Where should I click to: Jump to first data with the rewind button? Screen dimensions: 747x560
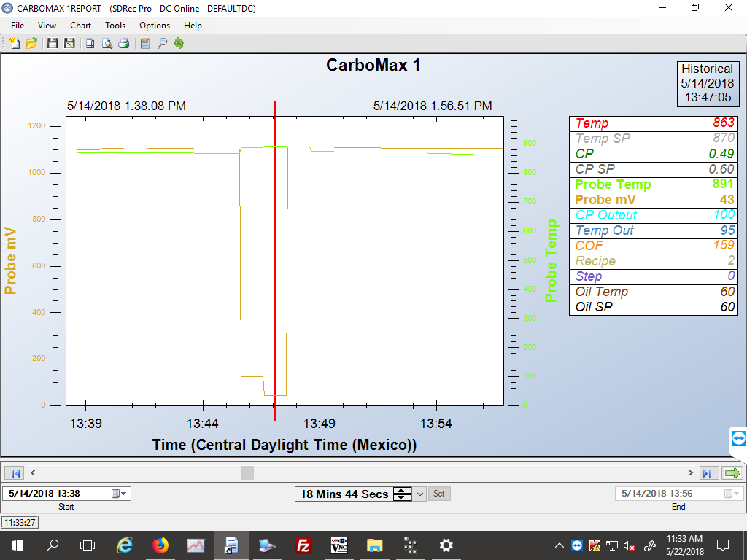click(x=15, y=472)
